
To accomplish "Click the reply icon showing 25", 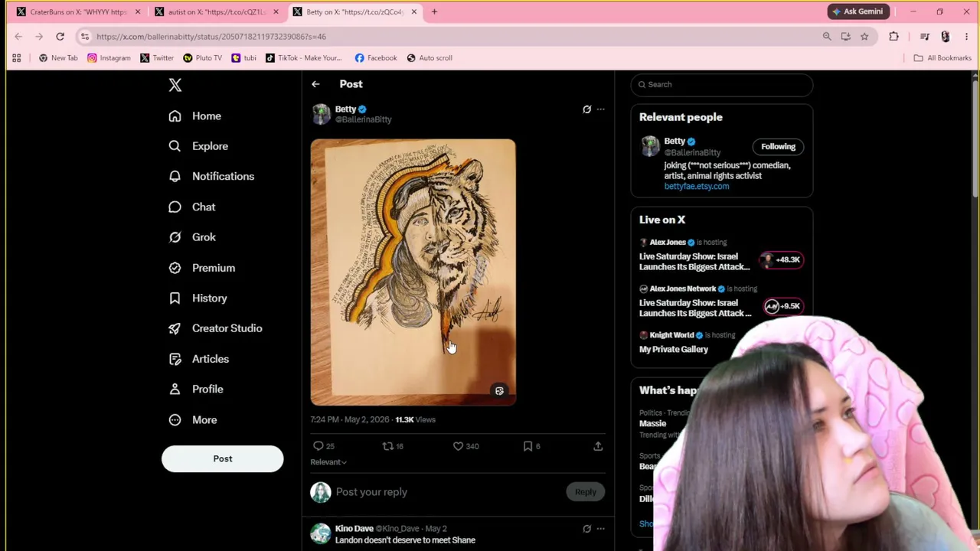I will pyautogui.click(x=324, y=446).
